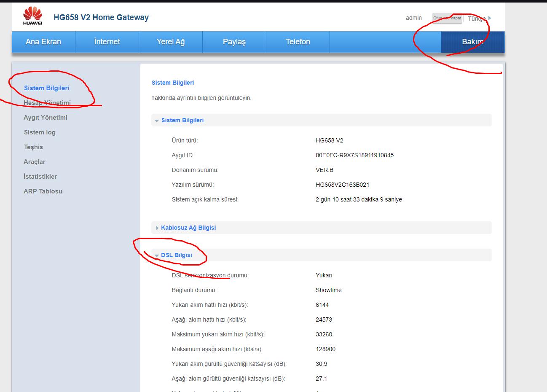Click the Türkçe language arrow icon
547x392 pixels.
[x=490, y=18]
